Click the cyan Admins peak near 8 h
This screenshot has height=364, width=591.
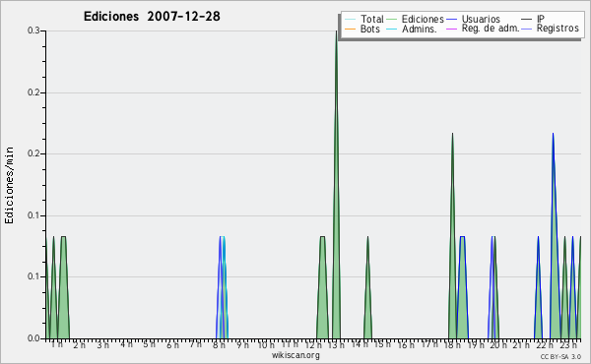(224, 238)
